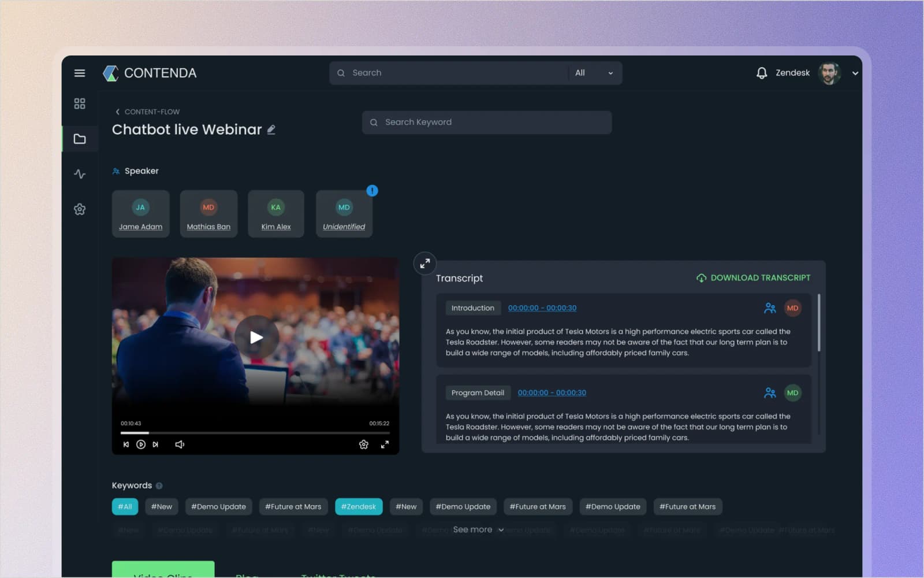The image size is (924, 578).
Task: Click the Introduction timestamp link
Action: [x=542, y=308]
